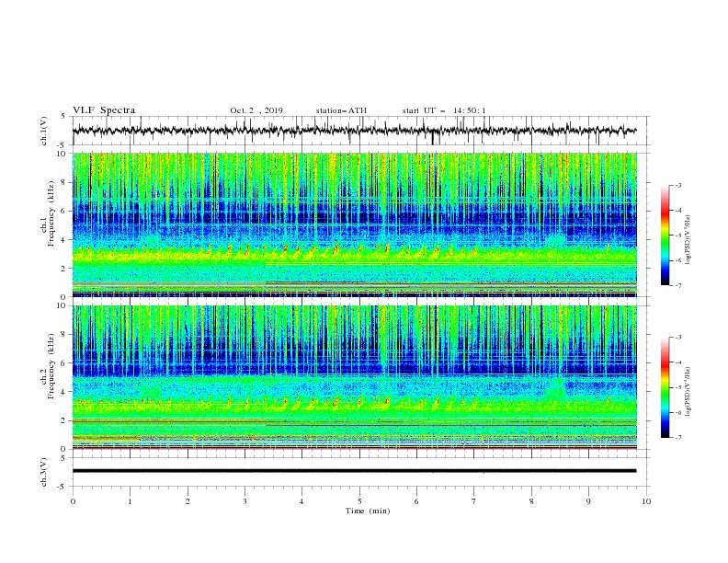Click the time axis tick label "2"

pyautogui.click(x=188, y=501)
